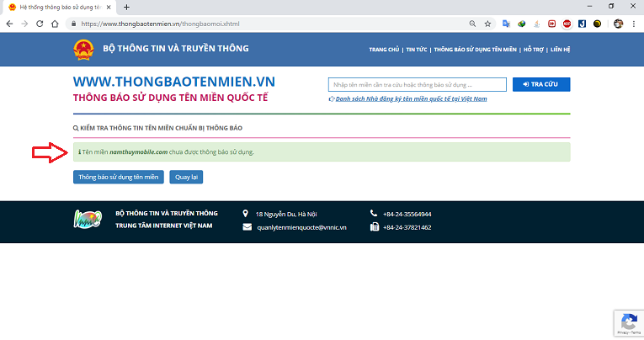This screenshot has height=340, width=644.
Task: Open Chrome three-dot menu
Action: click(x=634, y=24)
